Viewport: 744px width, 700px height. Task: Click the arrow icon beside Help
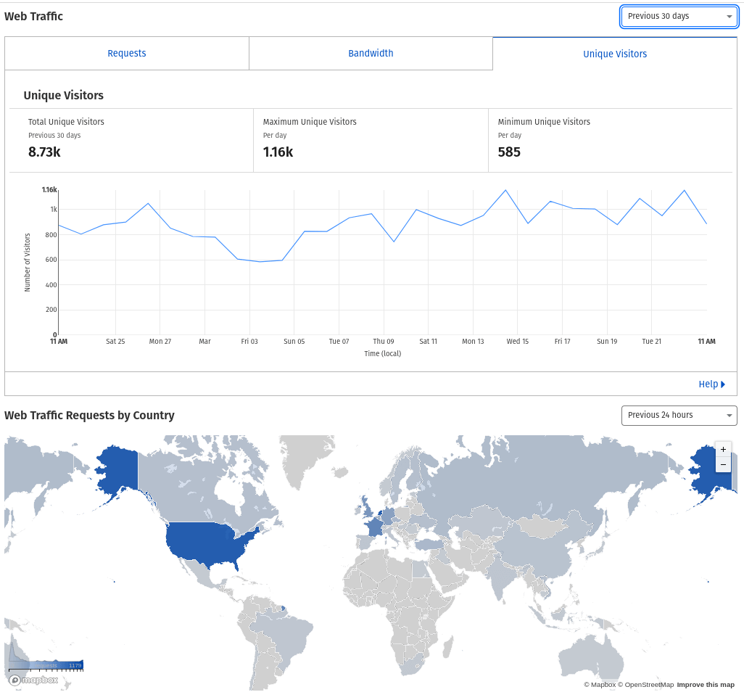tap(723, 384)
